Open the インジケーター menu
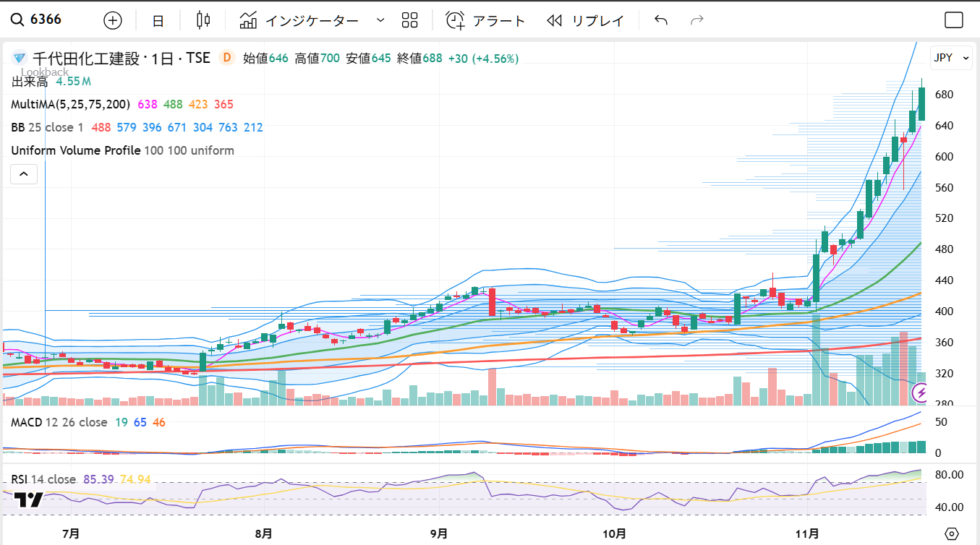The image size is (980, 545). [299, 20]
